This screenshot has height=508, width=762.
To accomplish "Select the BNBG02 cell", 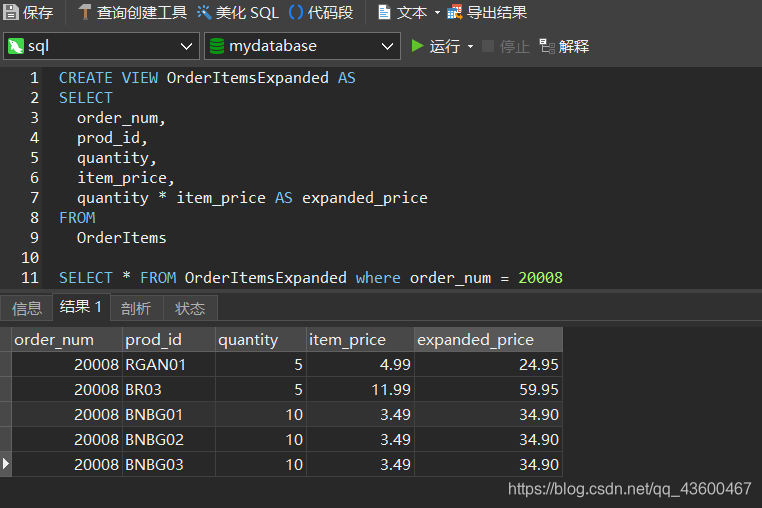I will (x=169, y=439).
